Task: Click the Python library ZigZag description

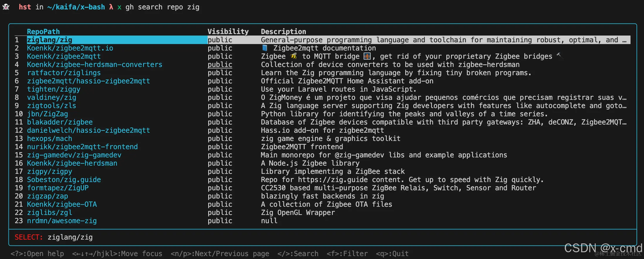Action: click(x=404, y=114)
